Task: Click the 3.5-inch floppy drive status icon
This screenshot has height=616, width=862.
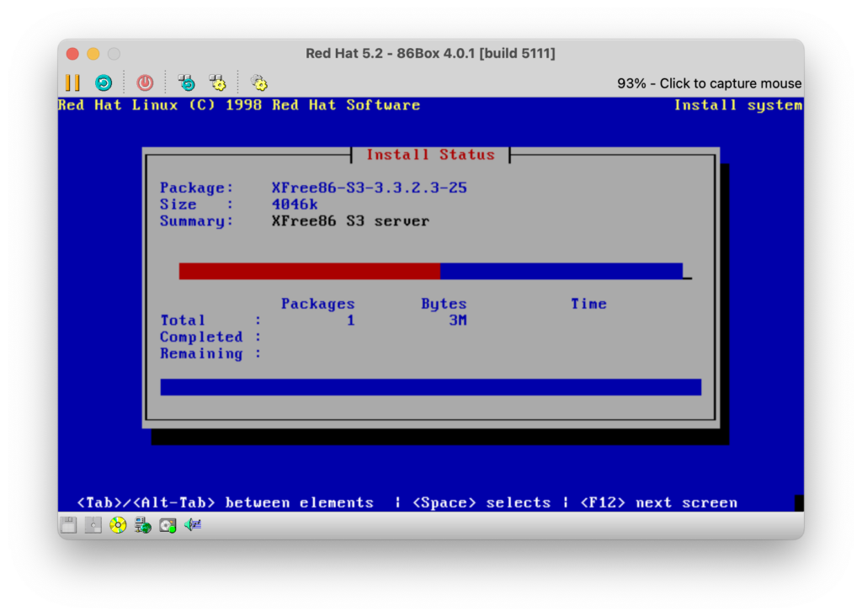Action: click(x=69, y=525)
